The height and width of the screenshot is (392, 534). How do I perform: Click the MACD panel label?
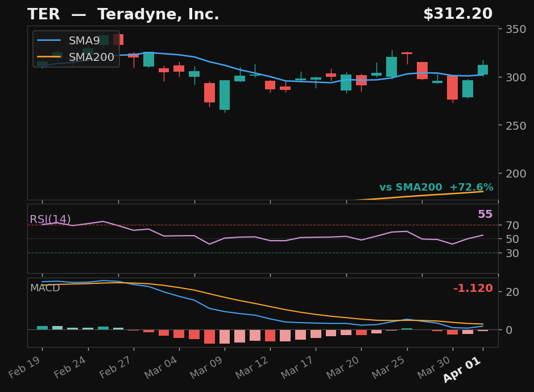[45, 288]
